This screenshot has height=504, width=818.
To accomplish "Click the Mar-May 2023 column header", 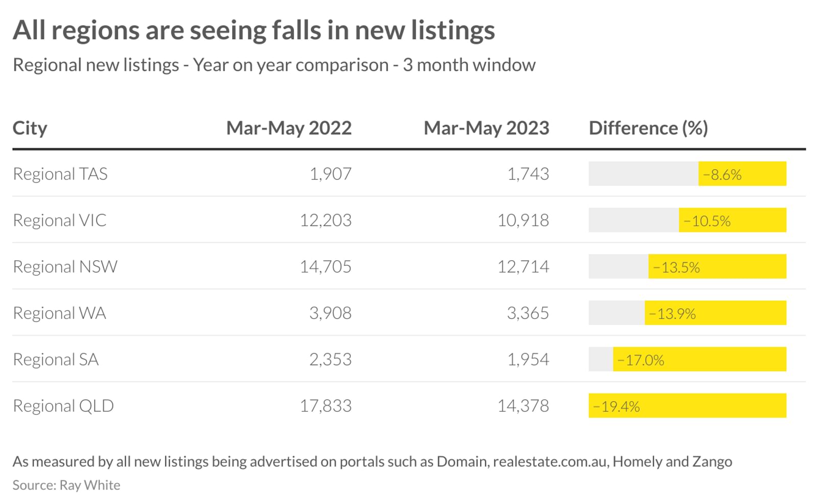I will [486, 128].
